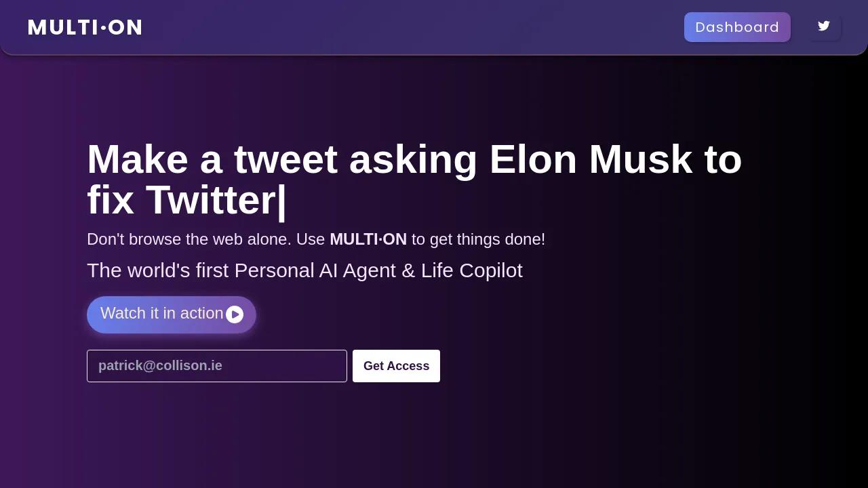This screenshot has width=868, height=488.
Task: Click "The world's first" in the tagline
Action: (158, 270)
